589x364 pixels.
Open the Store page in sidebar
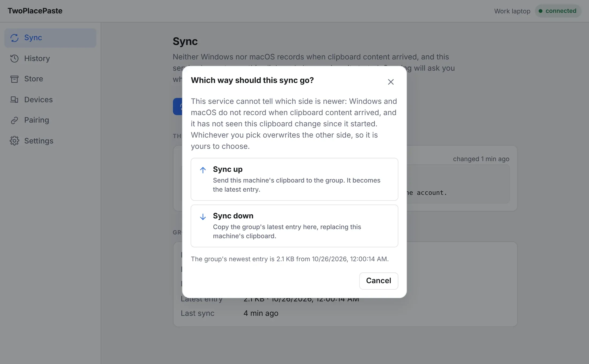pos(50,79)
